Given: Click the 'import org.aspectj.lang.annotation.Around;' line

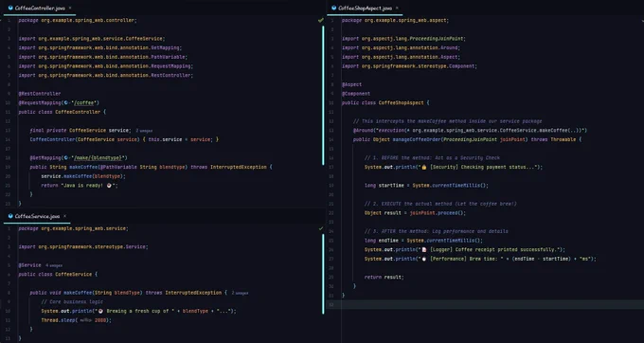Looking at the screenshot, I should point(401,47).
